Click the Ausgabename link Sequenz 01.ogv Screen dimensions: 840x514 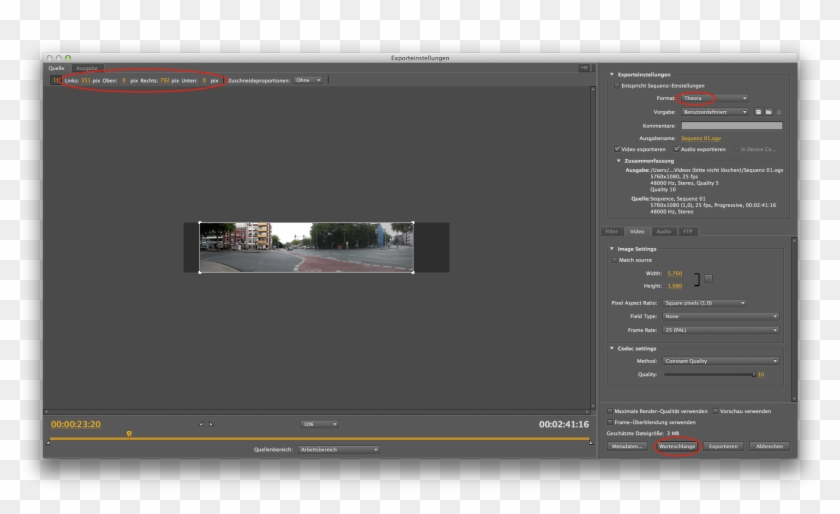click(x=701, y=138)
